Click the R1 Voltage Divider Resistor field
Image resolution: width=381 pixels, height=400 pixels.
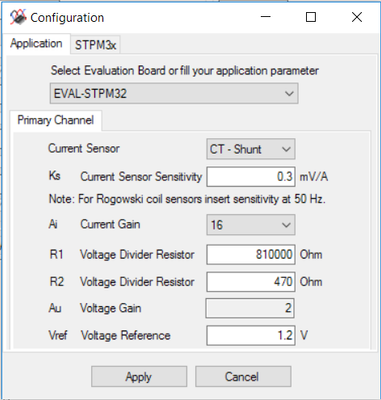(x=251, y=255)
